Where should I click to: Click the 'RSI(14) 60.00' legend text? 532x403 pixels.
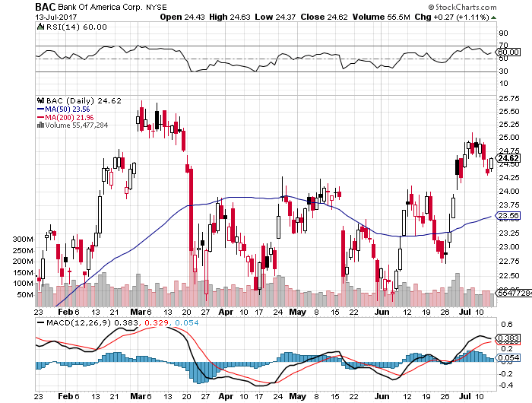(76, 27)
